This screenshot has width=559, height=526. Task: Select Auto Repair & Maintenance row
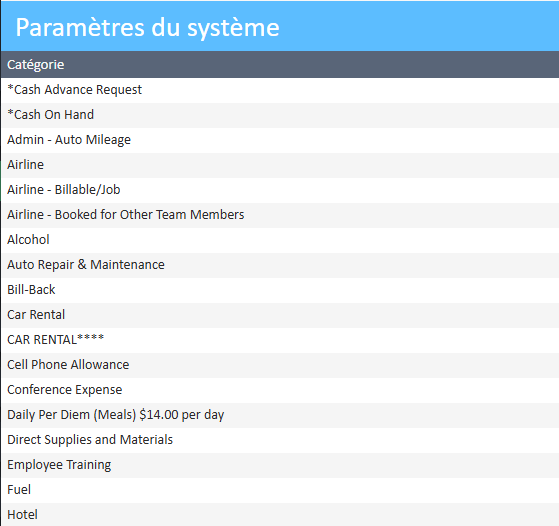[x=280, y=265]
